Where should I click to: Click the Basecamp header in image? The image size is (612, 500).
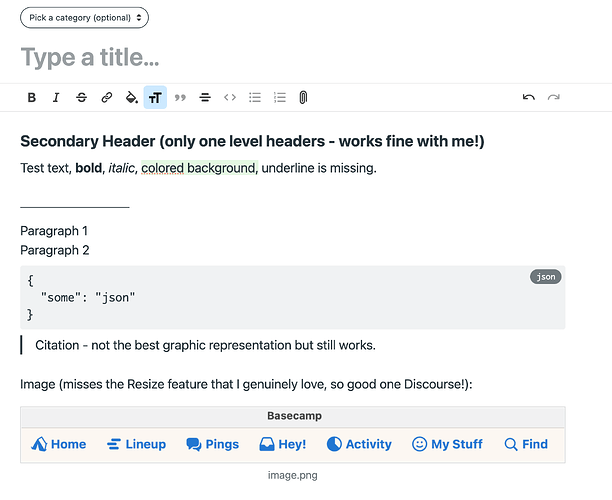pyautogui.click(x=294, y=416)
